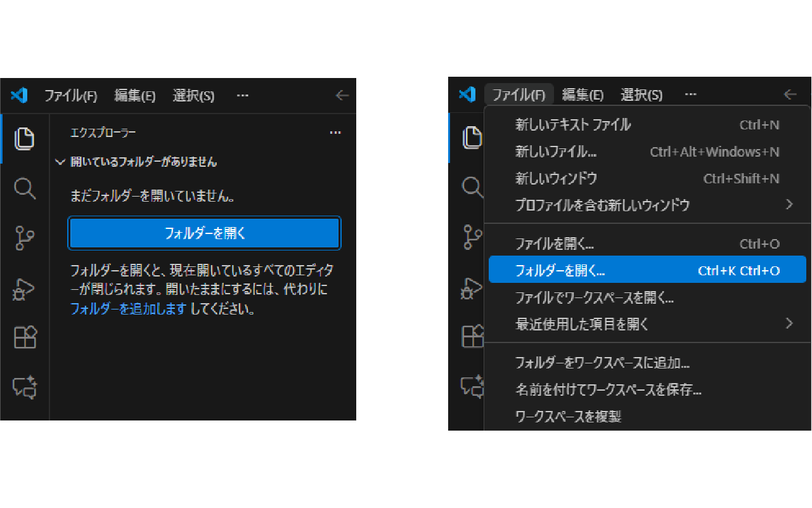Select highlighted フォルダーを開く... menu item
The height and width of the screenshot is (508, 812).
[x=647, y=270]
